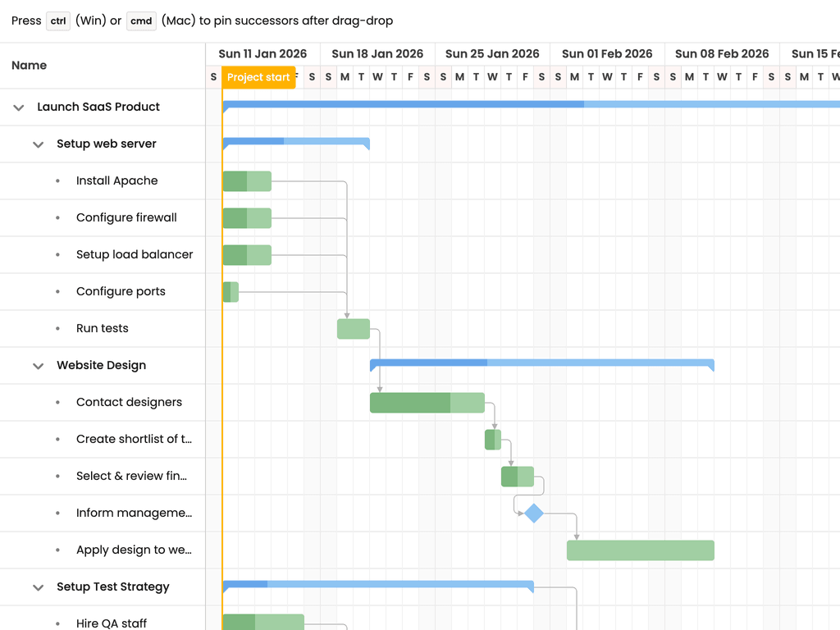
Task: Select the Setup load balancer row
Action: coord(103,254)
